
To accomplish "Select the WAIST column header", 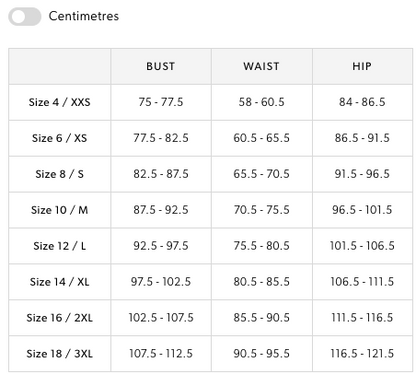I will pos(261,66).
